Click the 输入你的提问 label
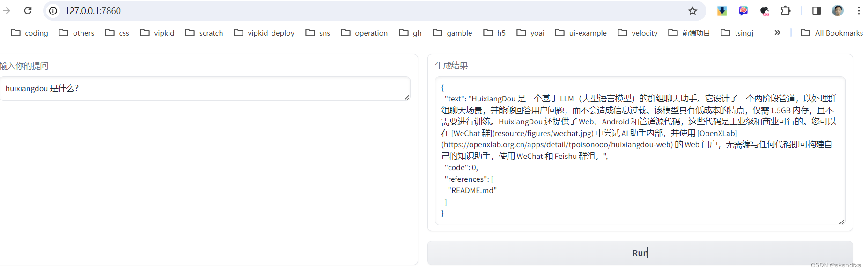Screen dimensions: 868x272 point(24,66)
